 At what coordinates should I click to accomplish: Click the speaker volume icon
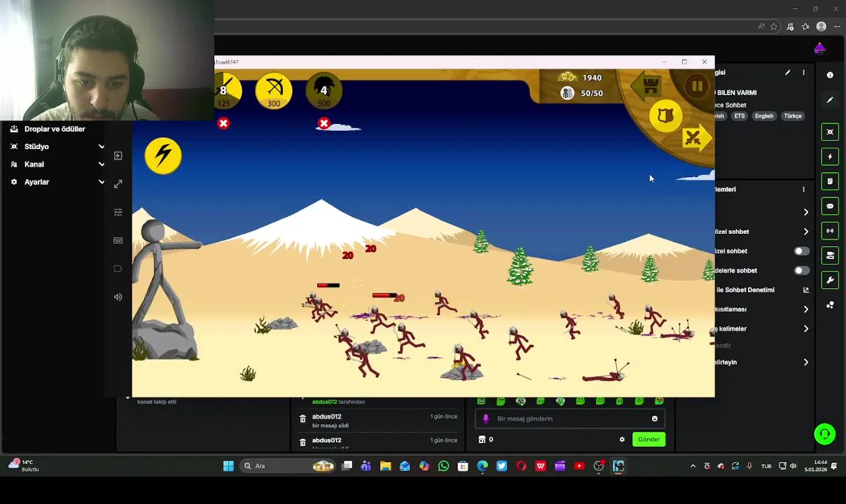(118, 297)
